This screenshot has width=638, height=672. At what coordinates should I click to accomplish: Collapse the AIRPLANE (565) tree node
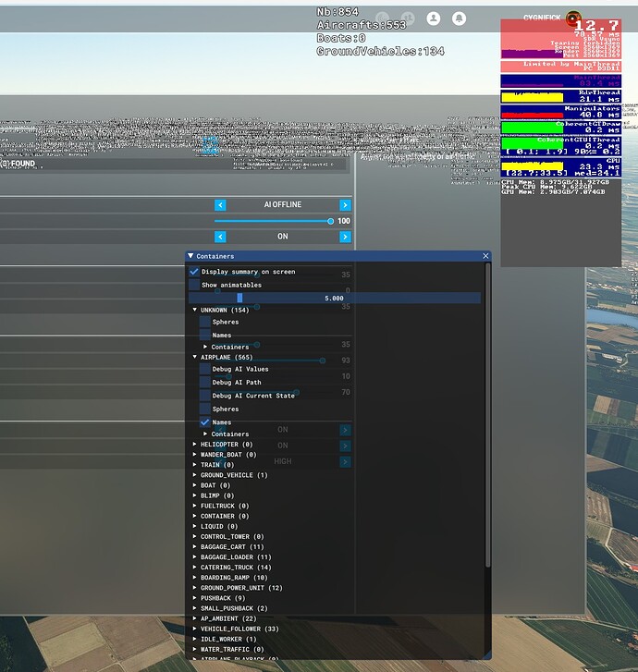coord(195,357)
